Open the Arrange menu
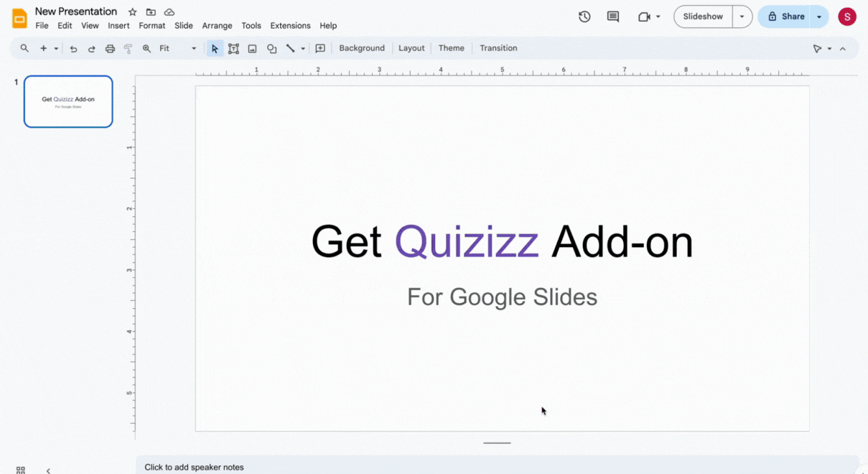The height and width of the screenshot is (474, 868). pyautogui.click(x=217, y=26)
